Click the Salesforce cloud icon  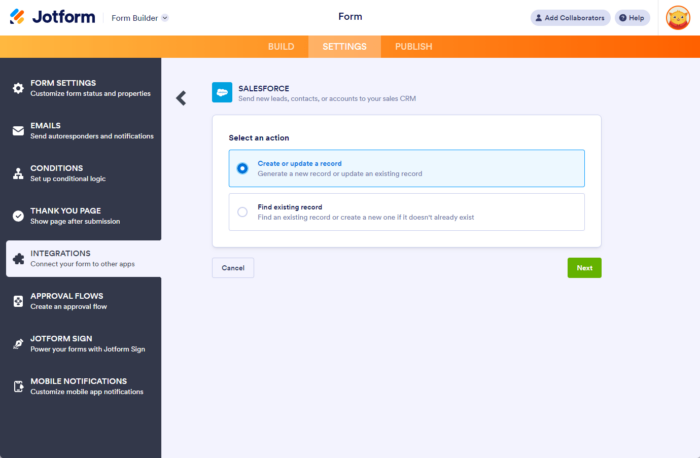[x=222, y=92]
